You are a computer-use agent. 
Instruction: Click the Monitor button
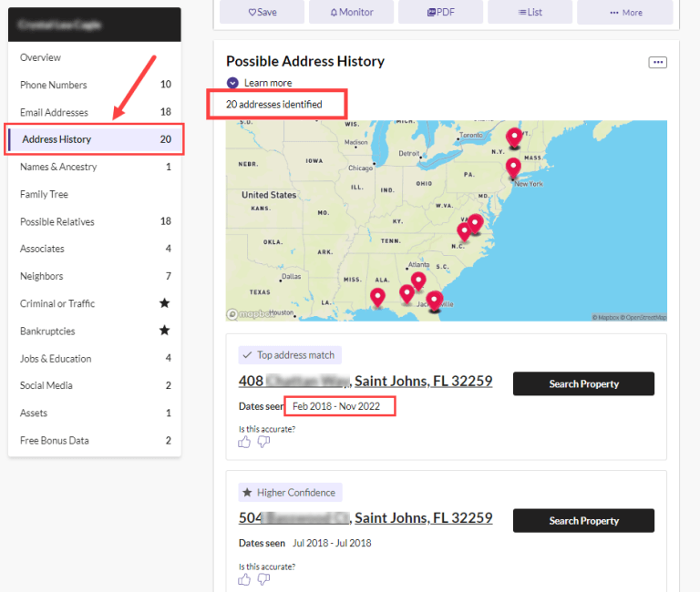(351, 12)
